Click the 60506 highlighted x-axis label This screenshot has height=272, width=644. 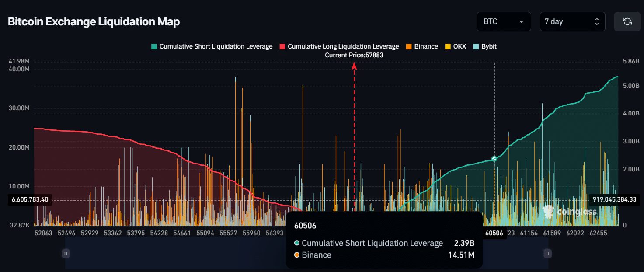point(494,234)
